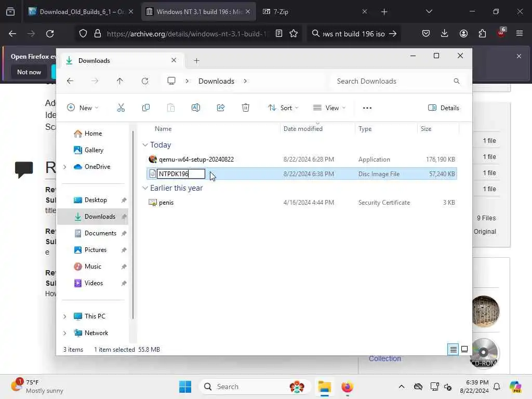Click the Rename icon in Explorer toolbar
This screenshot has height=399, width=532.
[x=196, y=108]
